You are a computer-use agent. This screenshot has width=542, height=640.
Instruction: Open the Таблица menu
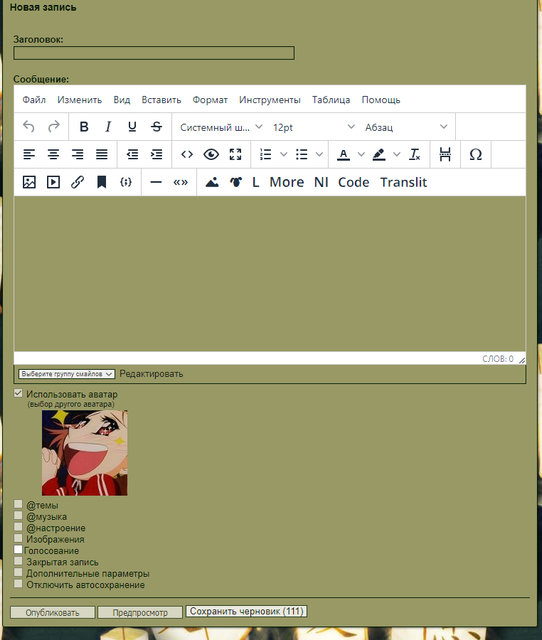(331, 100)
